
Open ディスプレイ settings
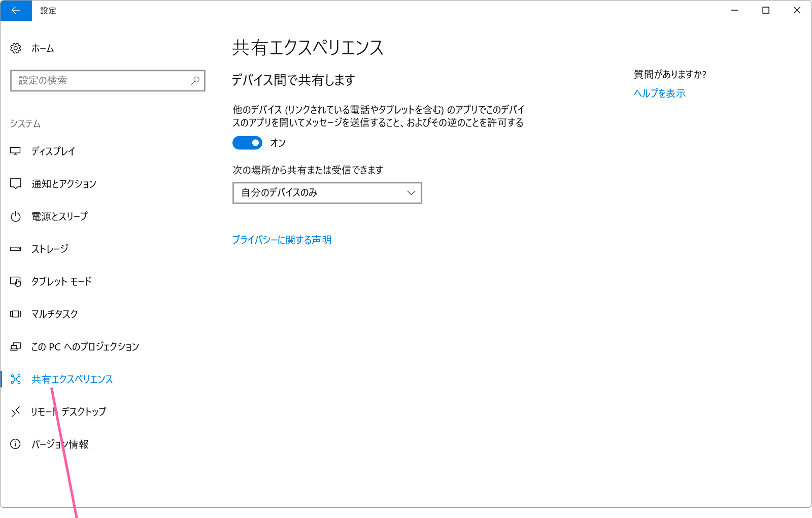(x=53, y=151)
